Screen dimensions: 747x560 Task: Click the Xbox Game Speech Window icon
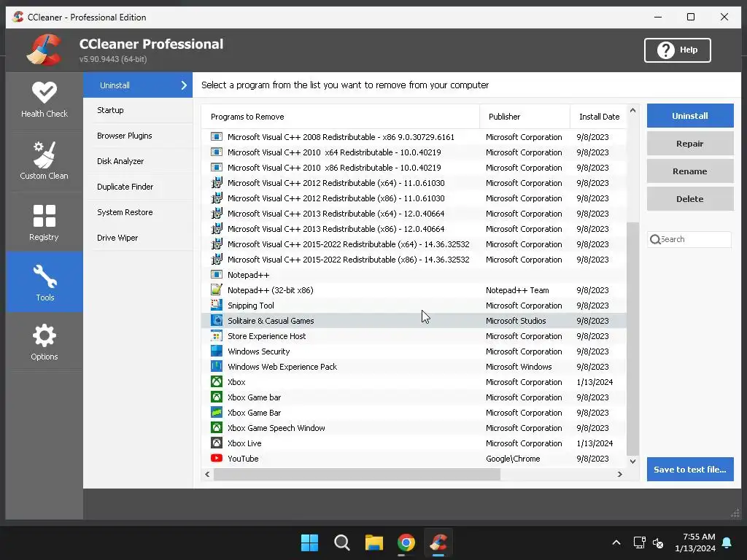tap(216, 427)
